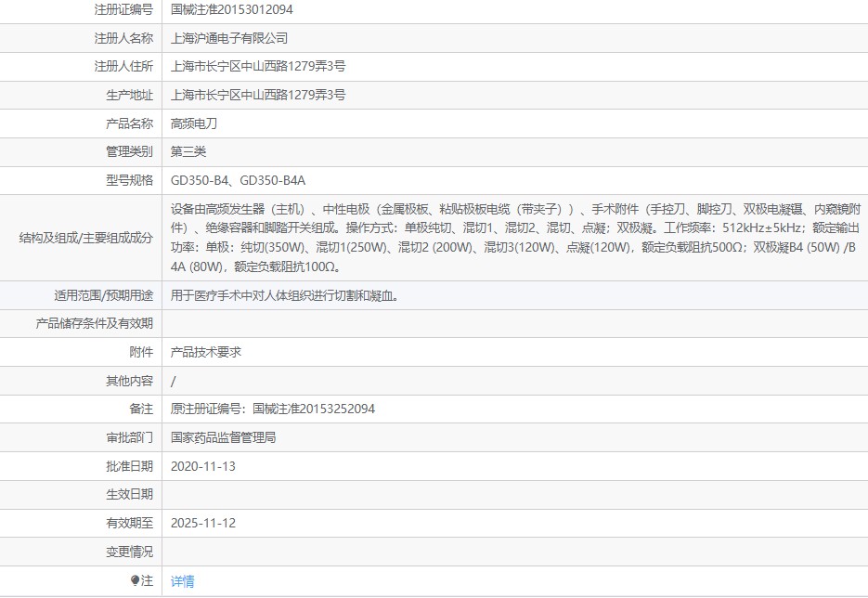Click the 其他内容 label
Image resolution: width=868 pixels, height=598 pixels.
tap(130, 381)
